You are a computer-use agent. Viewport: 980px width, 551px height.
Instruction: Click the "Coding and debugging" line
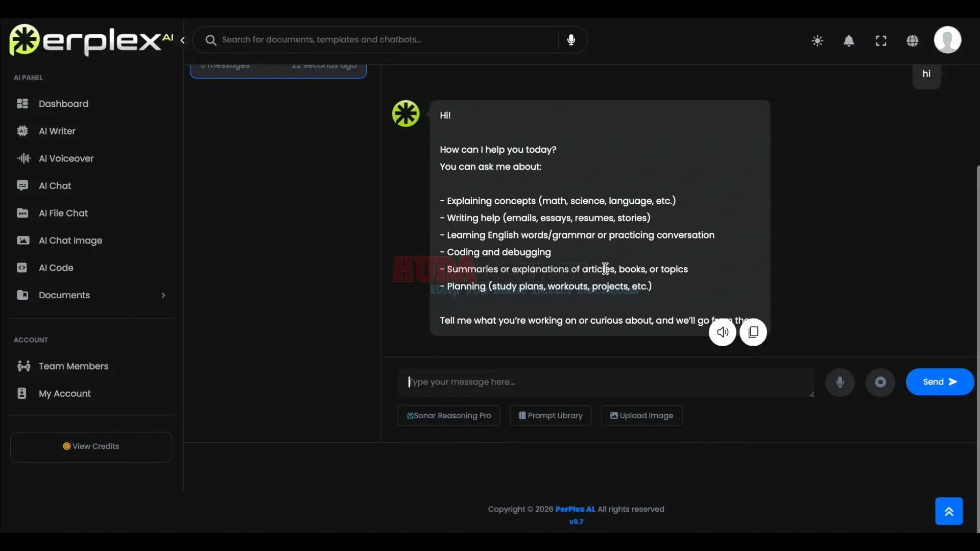point(495,252)
